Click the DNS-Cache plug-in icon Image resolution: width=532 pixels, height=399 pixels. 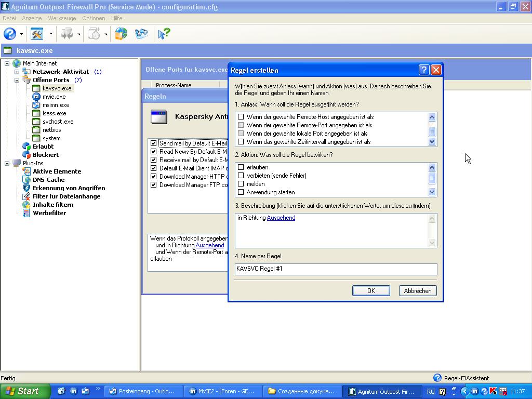[26, 180]
